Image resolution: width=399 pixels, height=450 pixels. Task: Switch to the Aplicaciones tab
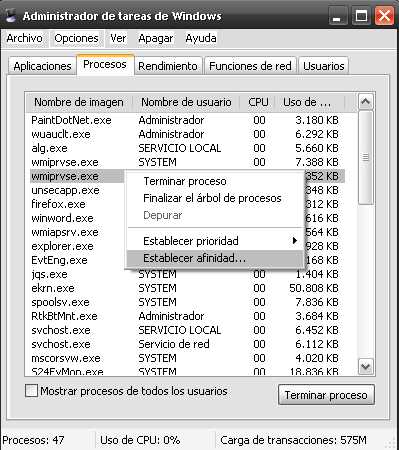42,66
